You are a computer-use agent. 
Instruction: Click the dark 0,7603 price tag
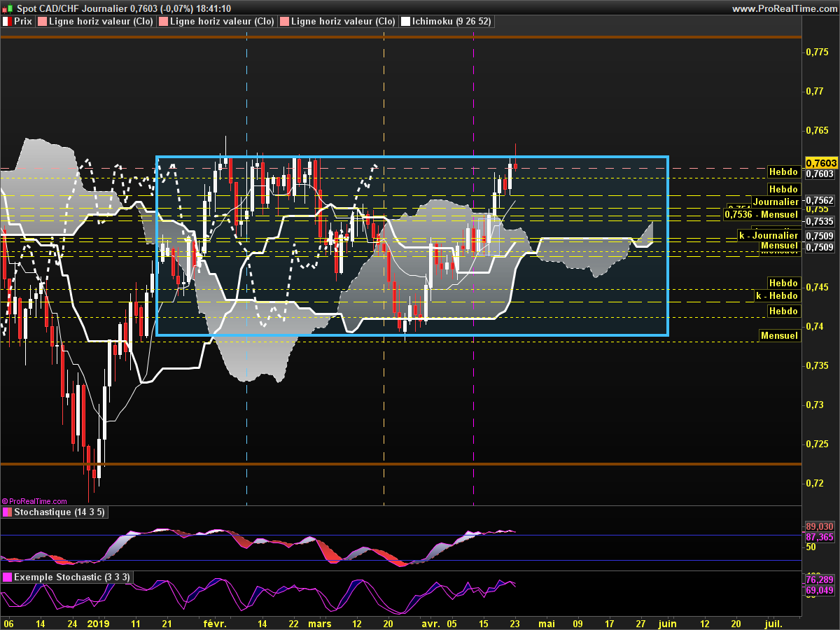[x=820, y=174]
